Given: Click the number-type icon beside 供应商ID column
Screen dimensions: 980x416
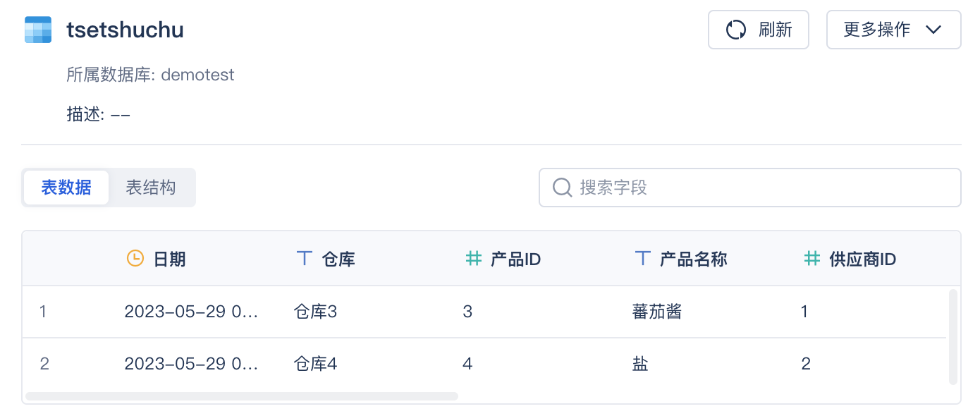Looking at the screenshot, I should pos(812,259).
